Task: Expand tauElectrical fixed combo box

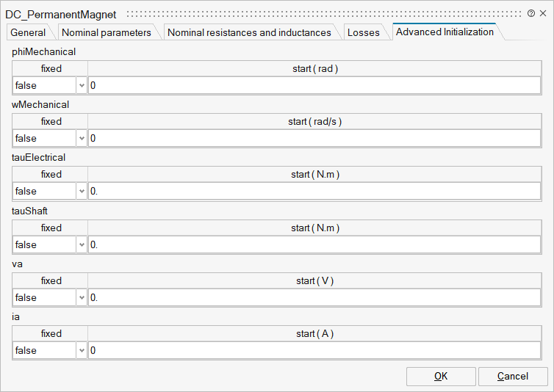Action: pos(81,192)
